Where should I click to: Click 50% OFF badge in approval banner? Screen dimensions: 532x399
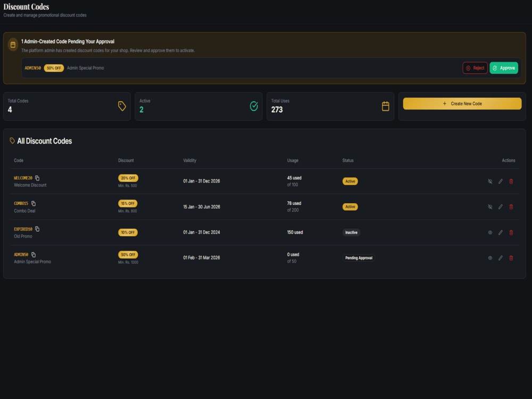click(x=54, y=68)
